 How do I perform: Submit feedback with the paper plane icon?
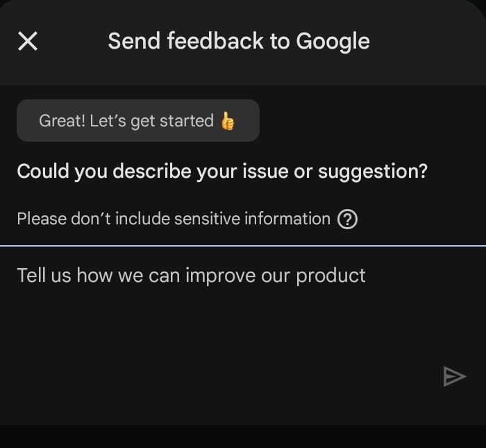454,376
